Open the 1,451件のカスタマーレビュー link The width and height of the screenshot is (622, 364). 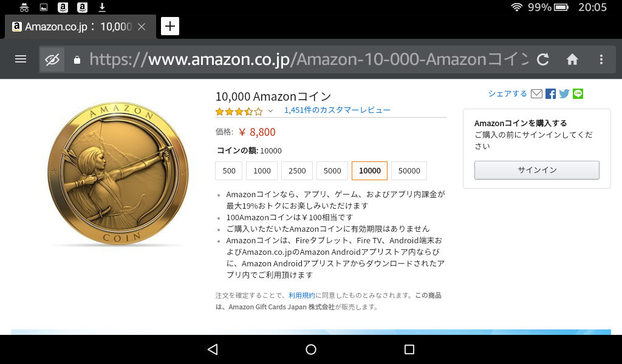(337, 110)
